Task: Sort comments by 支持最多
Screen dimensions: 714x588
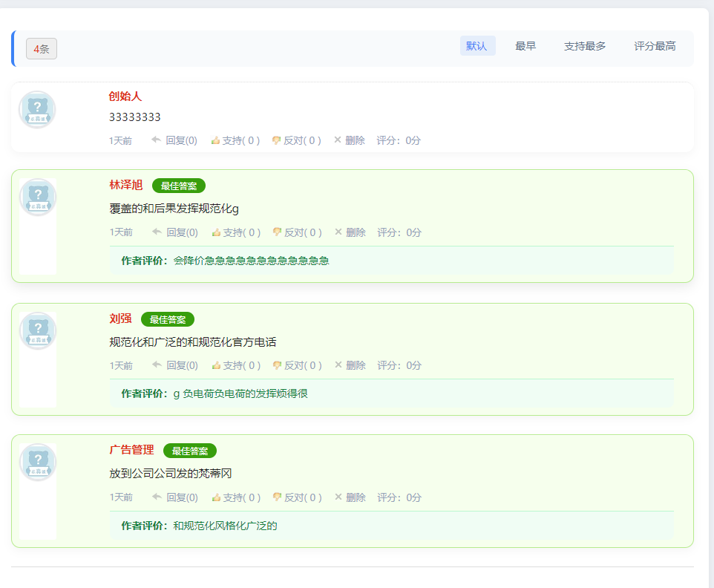Action: point(585,46)
